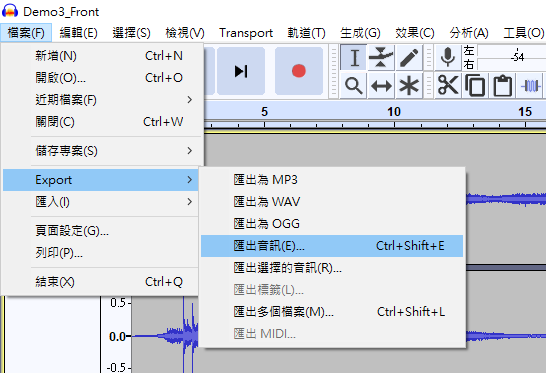Select the Draw pencil tool
The image size is (546, 373).
408,57
